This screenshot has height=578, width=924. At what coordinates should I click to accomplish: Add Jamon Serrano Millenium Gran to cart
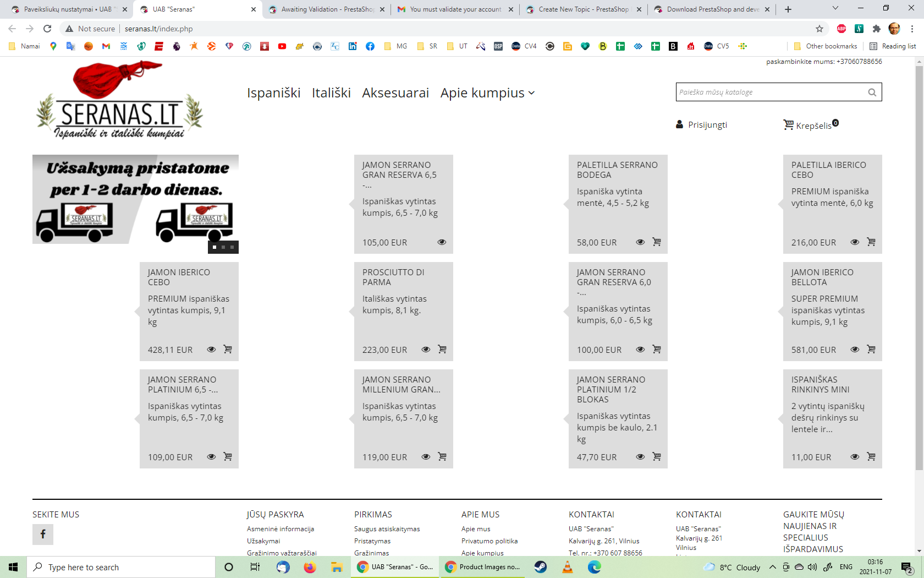[x=442, y=456]
